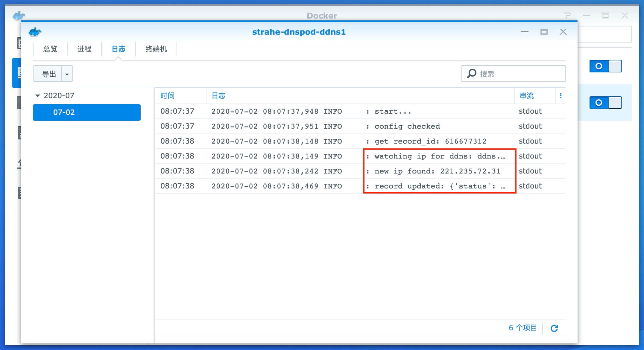
Task: Switch to the 终端机 tab
Action: point(156,49)
